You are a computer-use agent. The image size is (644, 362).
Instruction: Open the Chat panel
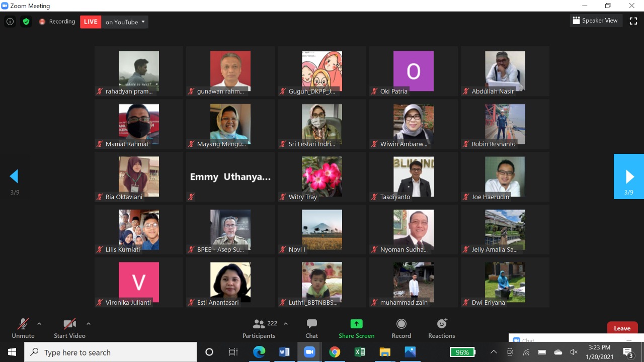[311, 328]
